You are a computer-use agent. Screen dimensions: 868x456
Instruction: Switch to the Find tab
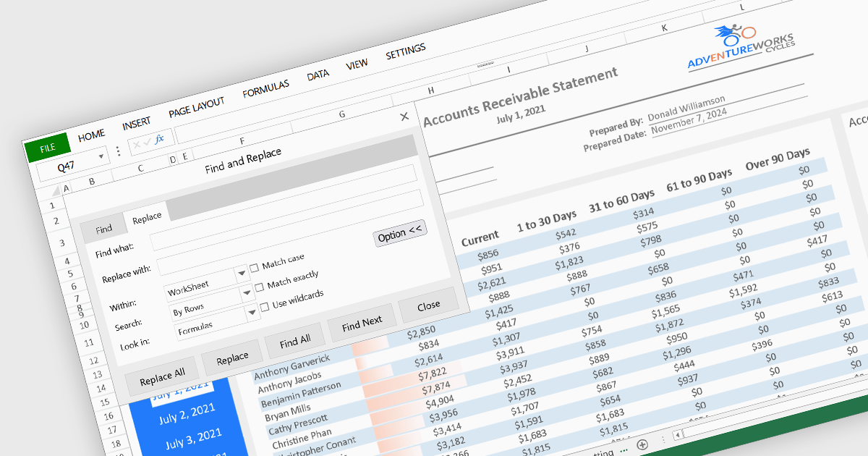click(103, 229)
